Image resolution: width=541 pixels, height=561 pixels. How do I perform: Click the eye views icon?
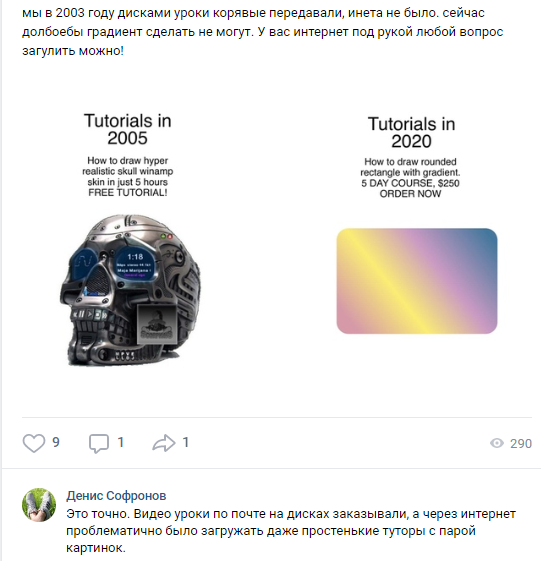tap(497, 443)
